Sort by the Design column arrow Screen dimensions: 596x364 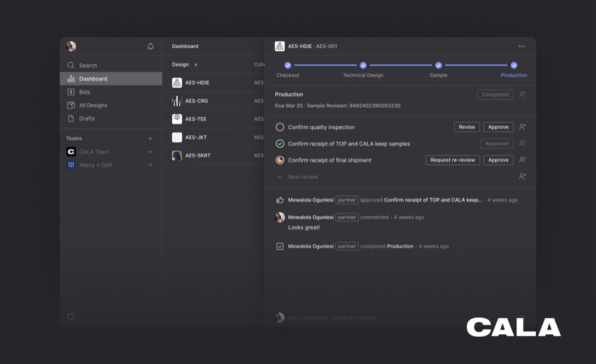click(195, 64)
